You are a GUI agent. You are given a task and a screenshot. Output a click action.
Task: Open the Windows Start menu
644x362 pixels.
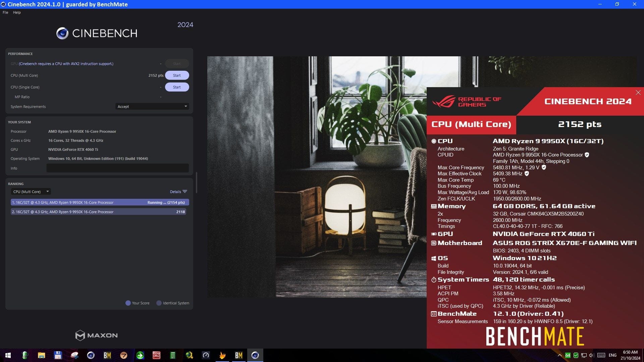(x=8, y=355)
